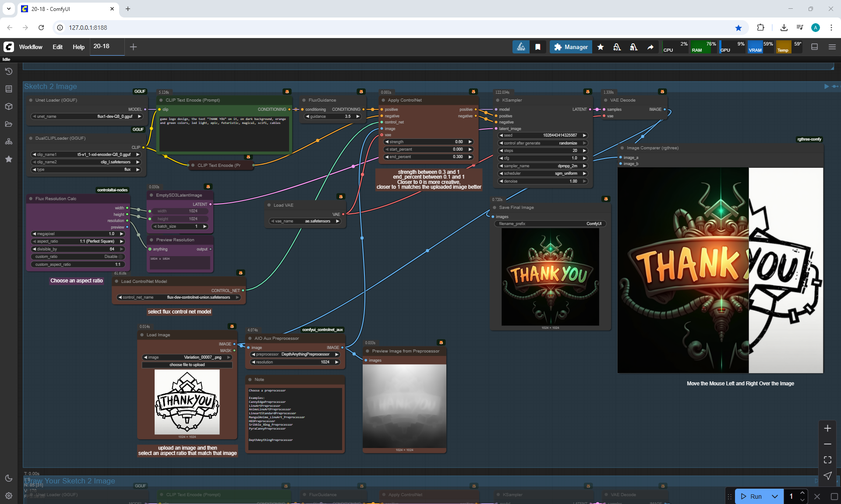Viewport: 841px width, 504px height.
Task: Open the node library cube icon
Action: coord(8,106)
